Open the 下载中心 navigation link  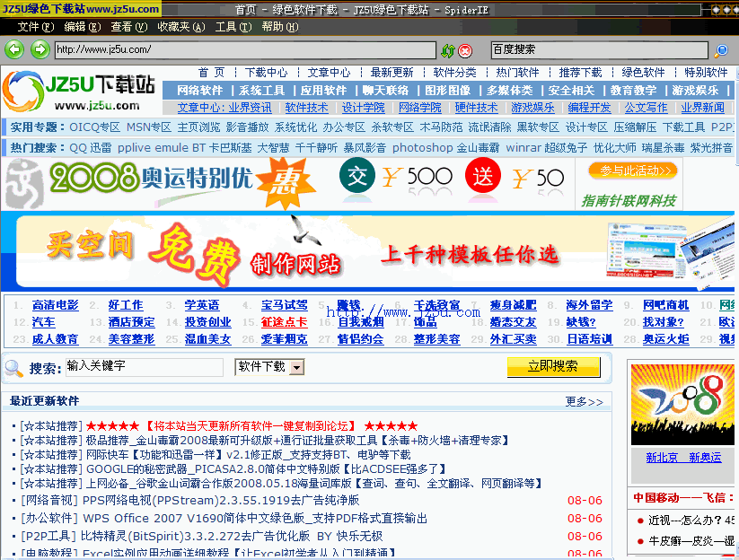(x=267, y=73)
